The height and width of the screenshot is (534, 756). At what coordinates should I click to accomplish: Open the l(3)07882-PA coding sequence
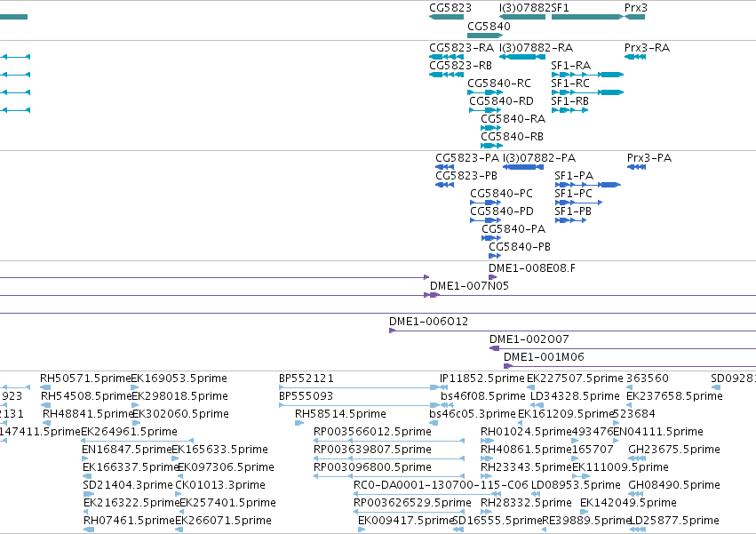pos(538,158)
